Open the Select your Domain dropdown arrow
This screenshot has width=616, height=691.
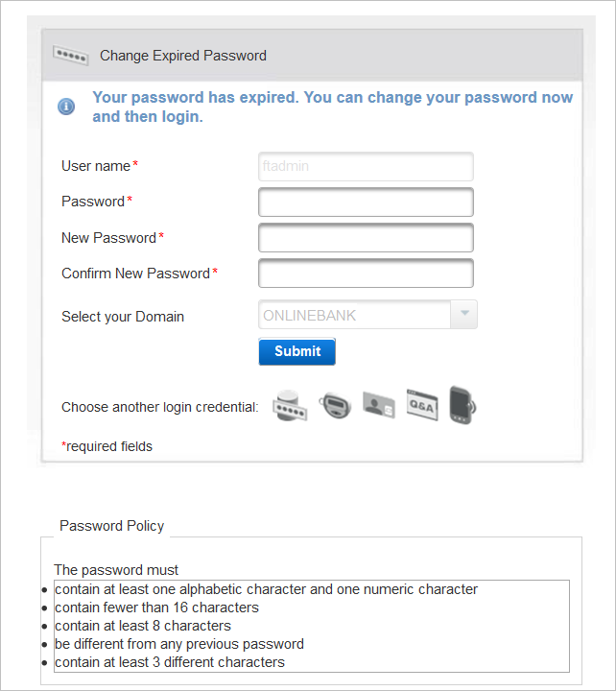pyautogui.click(x=464, y=315)
